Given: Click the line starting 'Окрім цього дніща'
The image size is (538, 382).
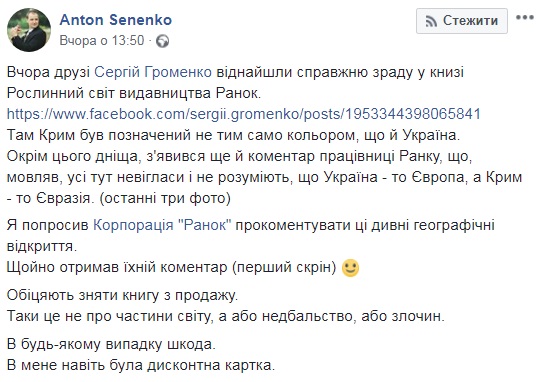Looking at the screenshot, I should 240,157.
